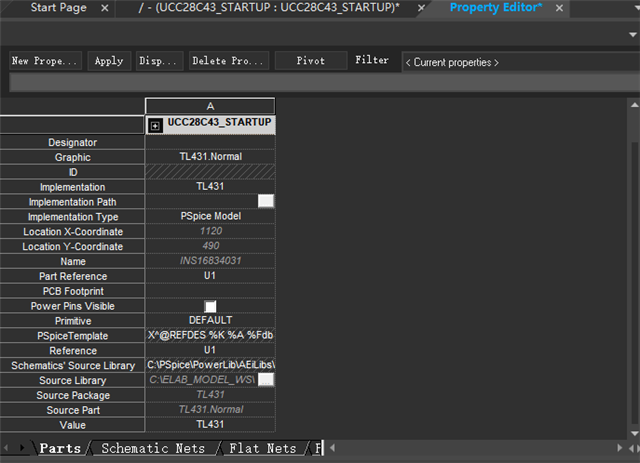
Task: Select the Designator row header
Action: pyautogui.click(x=72, y=142)
